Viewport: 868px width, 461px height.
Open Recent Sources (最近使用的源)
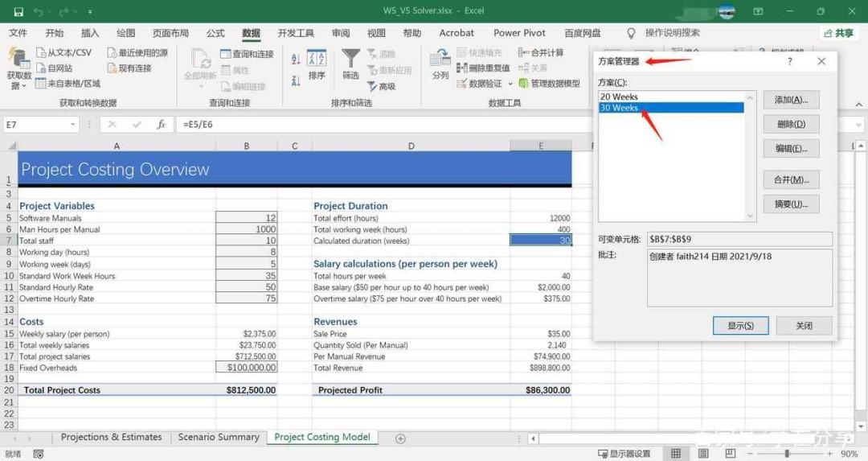(138, 52)
